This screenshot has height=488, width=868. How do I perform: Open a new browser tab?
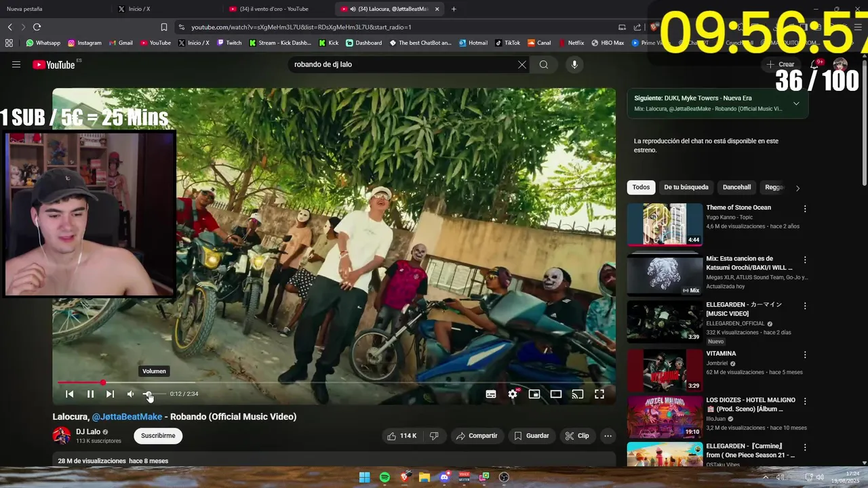point(454,9)
